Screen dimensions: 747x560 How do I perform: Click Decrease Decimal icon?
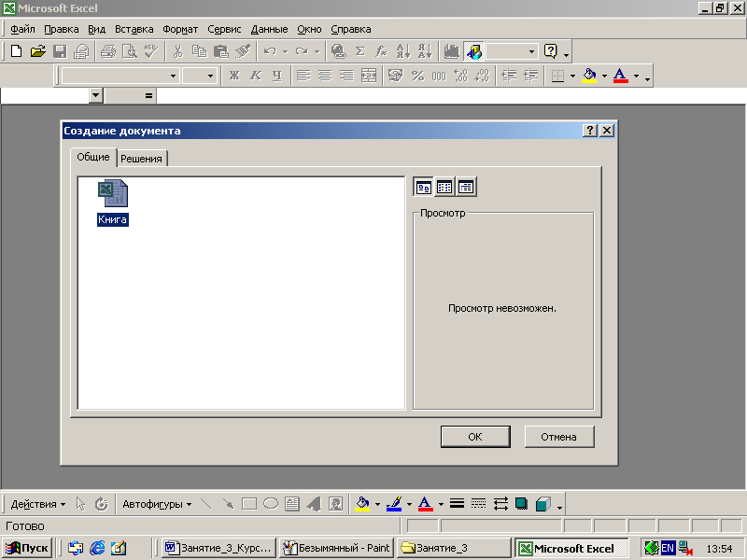click(x=482, y=76)
